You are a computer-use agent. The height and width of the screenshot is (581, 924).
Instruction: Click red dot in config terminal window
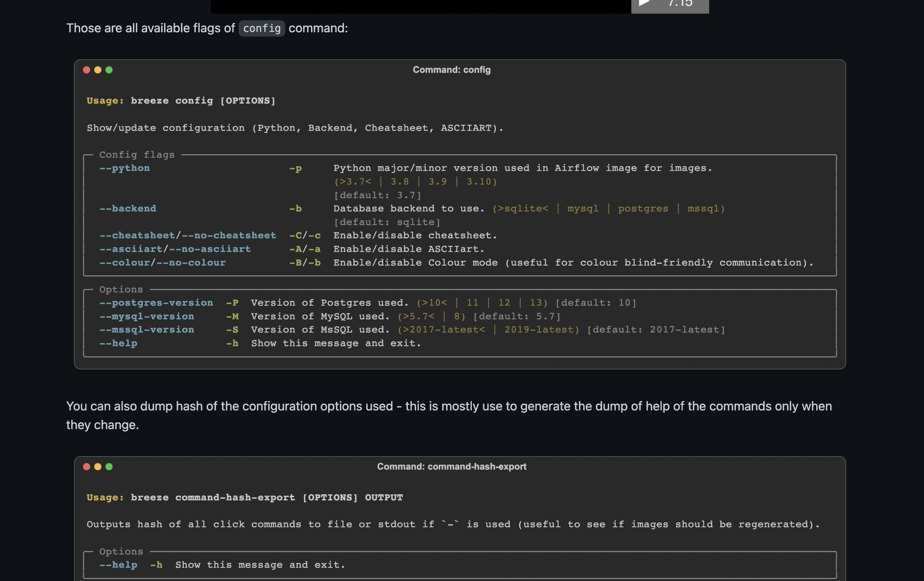click(87, 70)
